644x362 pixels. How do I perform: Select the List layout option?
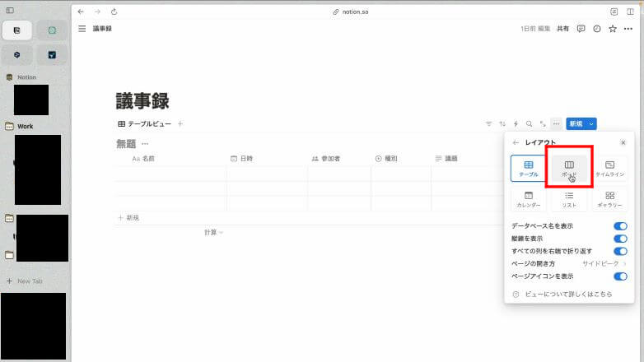point(569,199)
